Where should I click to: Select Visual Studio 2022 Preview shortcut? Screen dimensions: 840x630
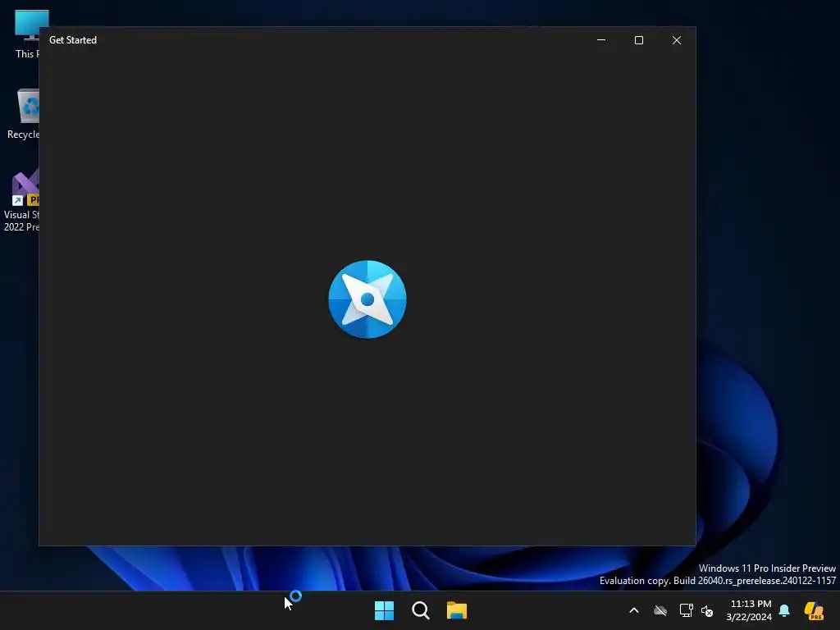[21, 200]
